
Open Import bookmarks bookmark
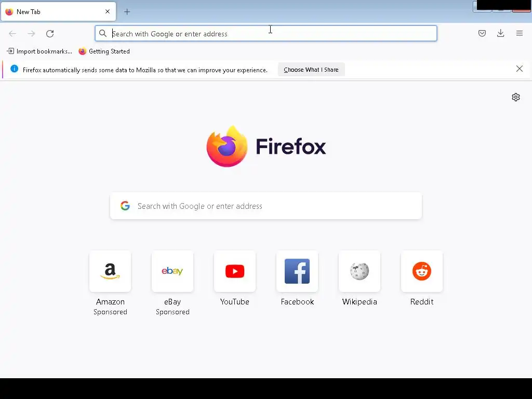[39, 51]
